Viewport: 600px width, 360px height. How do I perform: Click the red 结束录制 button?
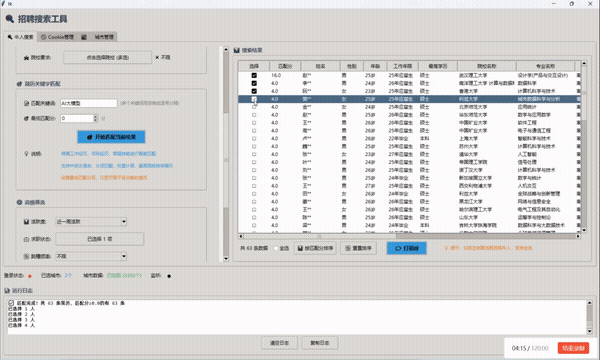pos(573,348)
